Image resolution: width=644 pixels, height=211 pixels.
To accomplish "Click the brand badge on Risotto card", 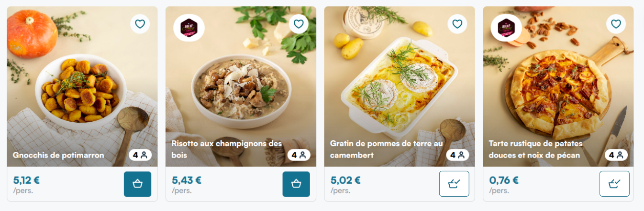I will tap(189, 28).
